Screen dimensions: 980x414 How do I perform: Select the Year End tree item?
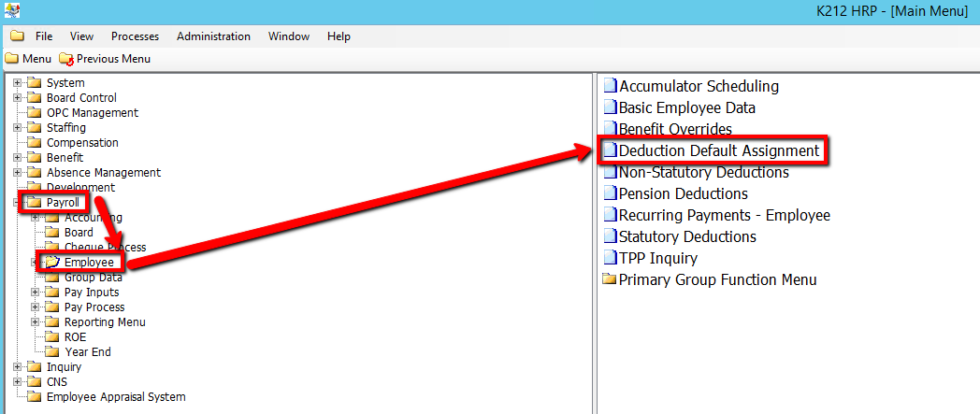[x=88, y=352]
